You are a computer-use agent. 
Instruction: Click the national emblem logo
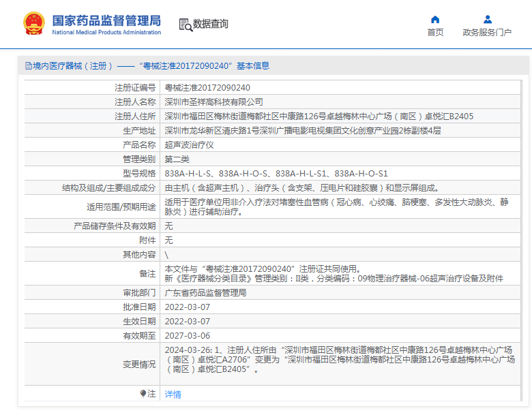coord(33,24)
